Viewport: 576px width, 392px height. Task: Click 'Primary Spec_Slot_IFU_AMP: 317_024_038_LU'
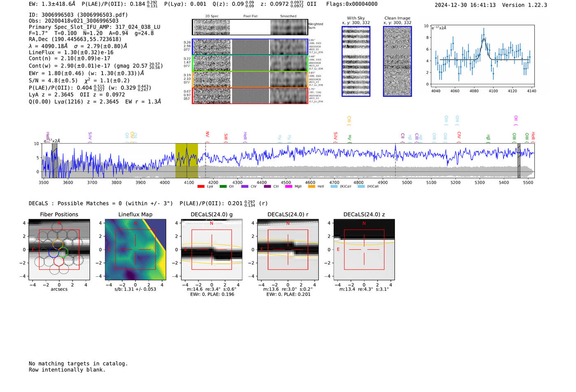tap(95, 27)
